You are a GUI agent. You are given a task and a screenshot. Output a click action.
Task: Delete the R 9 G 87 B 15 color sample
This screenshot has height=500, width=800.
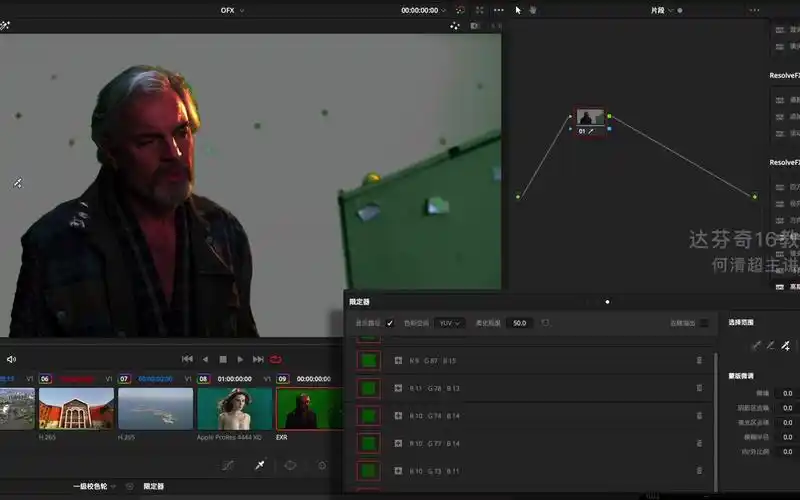[699, 360]
